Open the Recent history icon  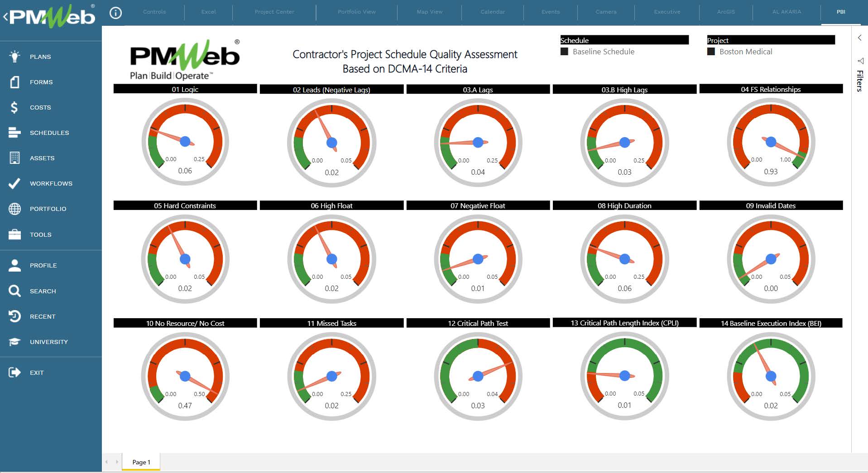(14, 316)
